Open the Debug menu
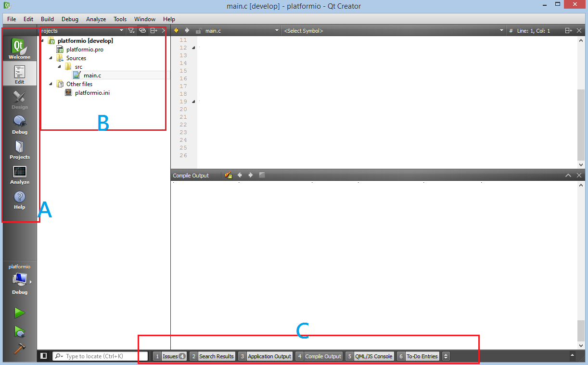This screenshot has height=365, width=588. (x=70, y=19)
